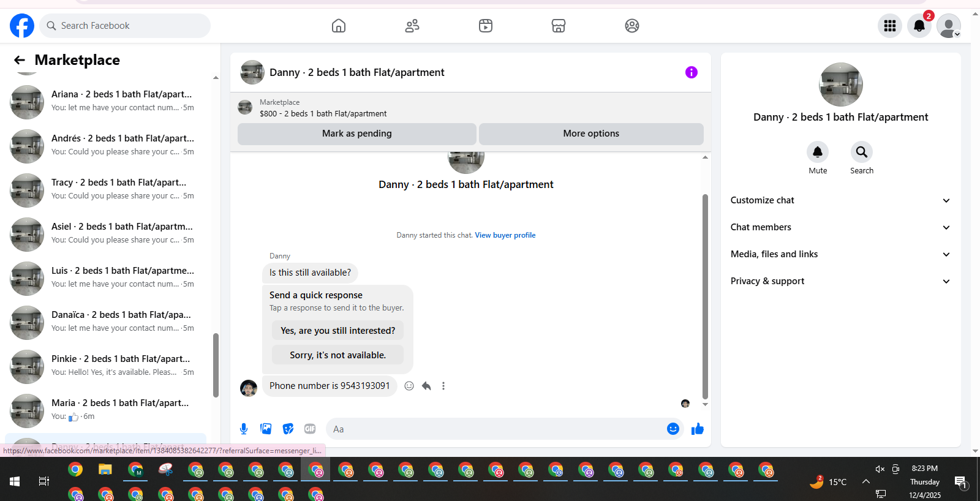This screenshot has width=980, height=501.
Task: Open the Groups icon in top navigation
Action: click(x=632, y=26)
